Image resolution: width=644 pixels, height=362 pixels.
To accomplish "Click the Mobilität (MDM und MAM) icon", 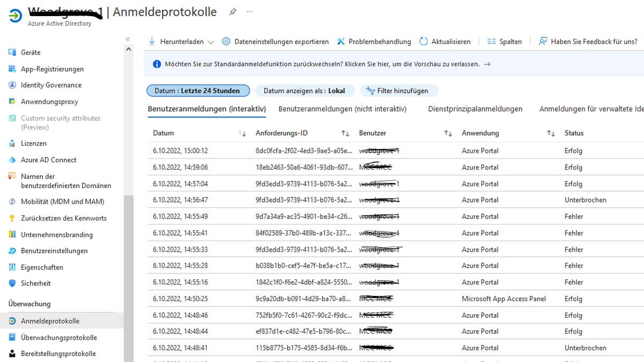I will click(12, 202).
